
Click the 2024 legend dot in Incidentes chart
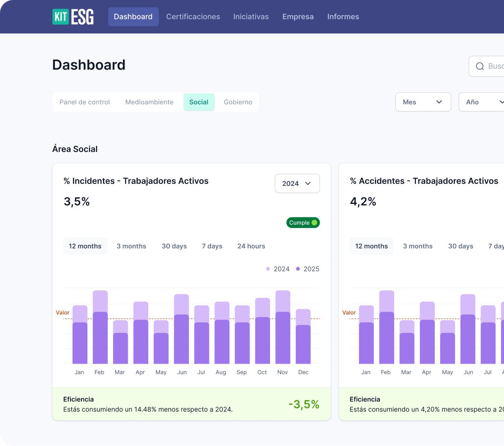tap(268, 269)
